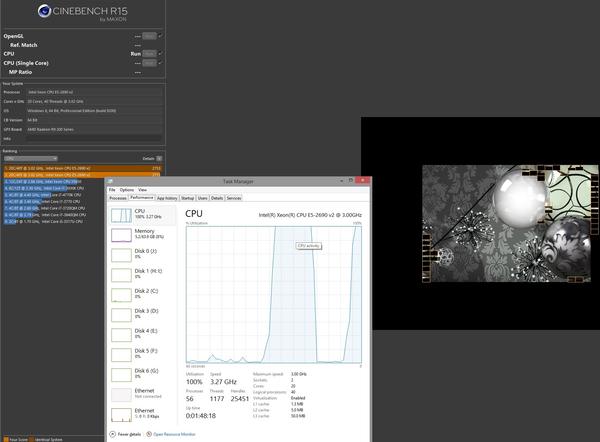Expand ranking Details arrow button

(159, 158)
